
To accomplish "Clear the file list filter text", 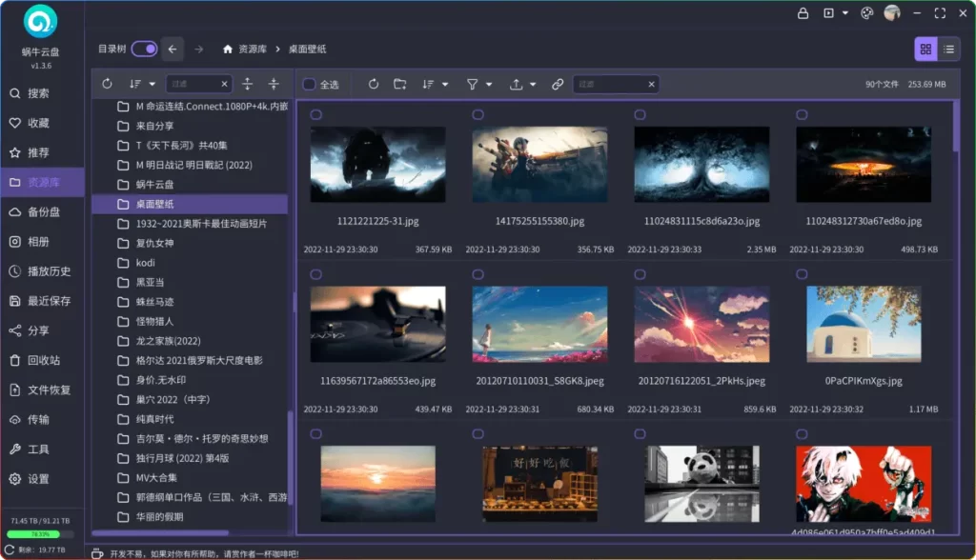I will click(x=651, y=84).
